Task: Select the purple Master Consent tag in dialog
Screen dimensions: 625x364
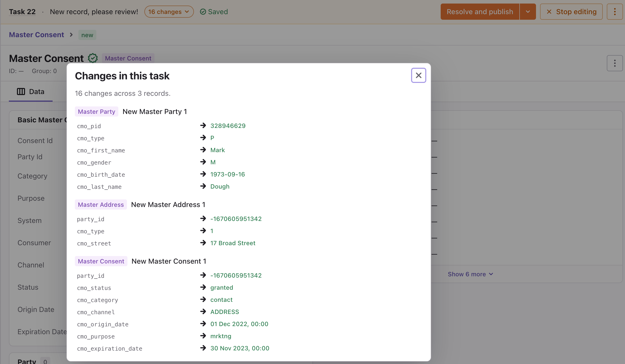Action: 101,261
